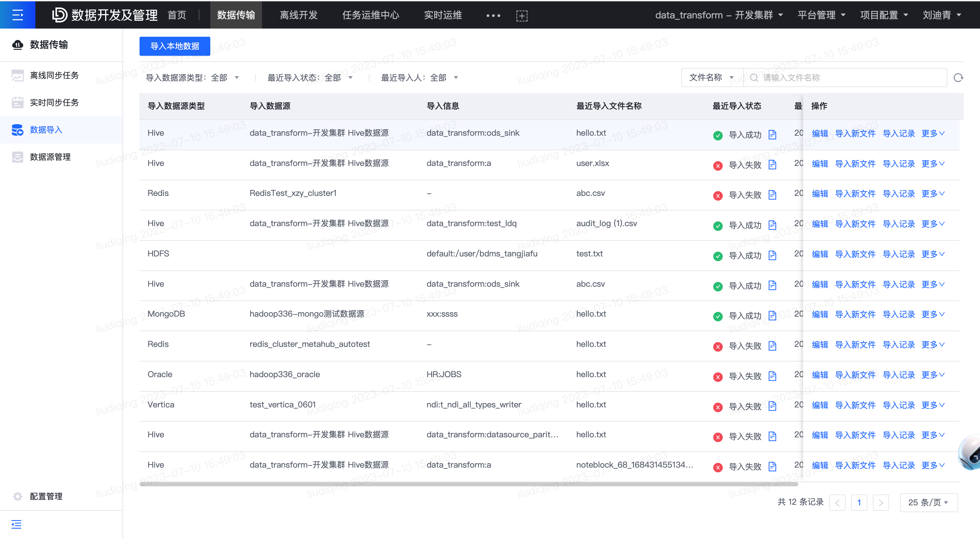980x538 pixels.
Task: Open import log icon for RedisTest_xzy_cluster1 row
Action: click(772, 195)
